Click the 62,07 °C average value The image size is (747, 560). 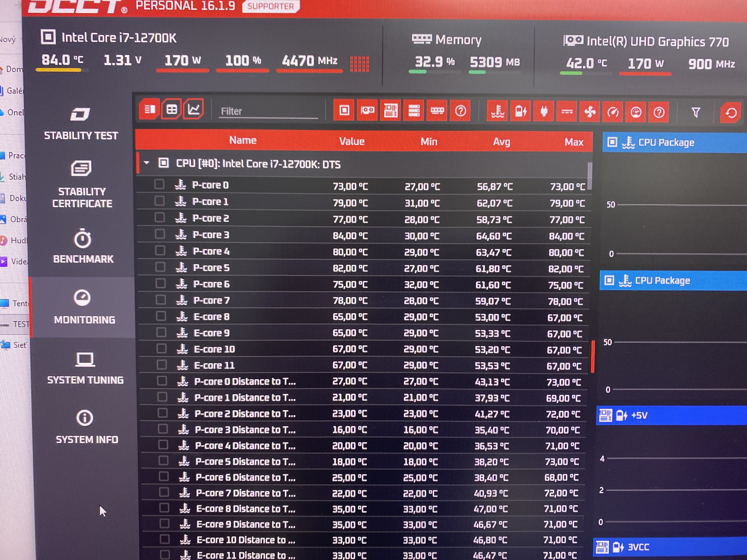click(494, 203)
